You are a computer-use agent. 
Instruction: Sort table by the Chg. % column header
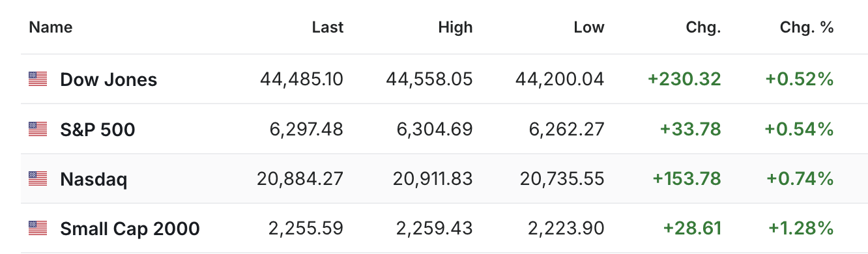click(x=807, y=27)
